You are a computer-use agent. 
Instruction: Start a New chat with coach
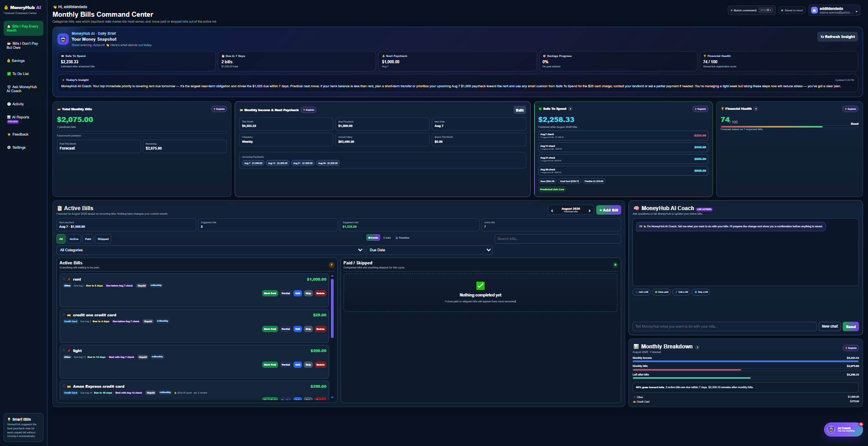(x=830, y=326)
